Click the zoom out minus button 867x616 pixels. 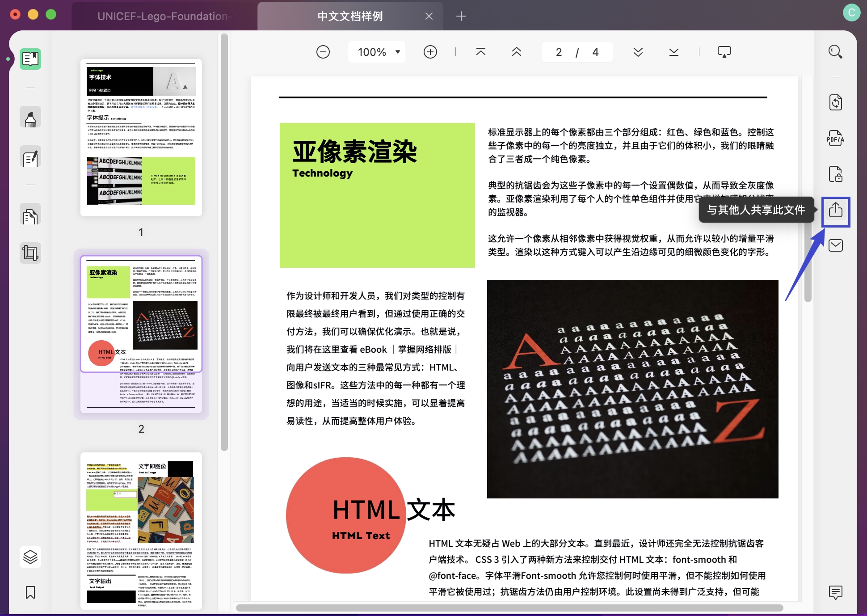tap(323, 52)
